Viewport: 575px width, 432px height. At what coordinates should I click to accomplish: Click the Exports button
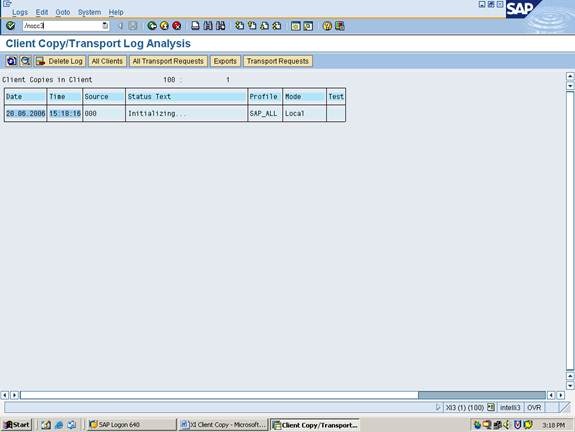[225, 61]
